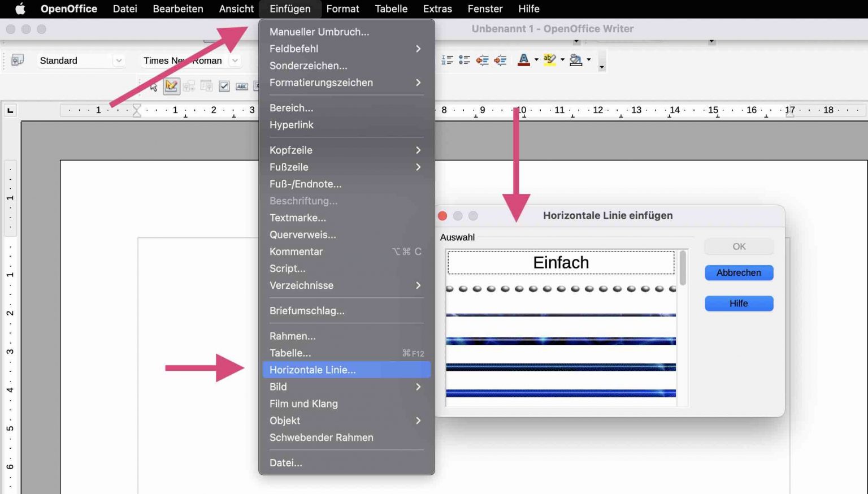Decrease indent using the toolbar icon
This screenshot has width=868, height=494.
[x=482, y=60]
